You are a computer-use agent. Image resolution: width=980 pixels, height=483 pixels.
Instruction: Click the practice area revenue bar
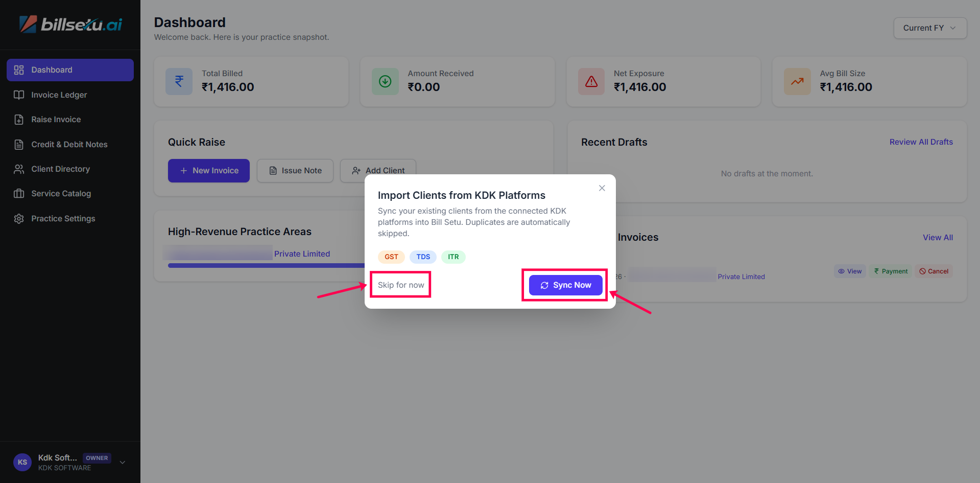tap(266, 265)
